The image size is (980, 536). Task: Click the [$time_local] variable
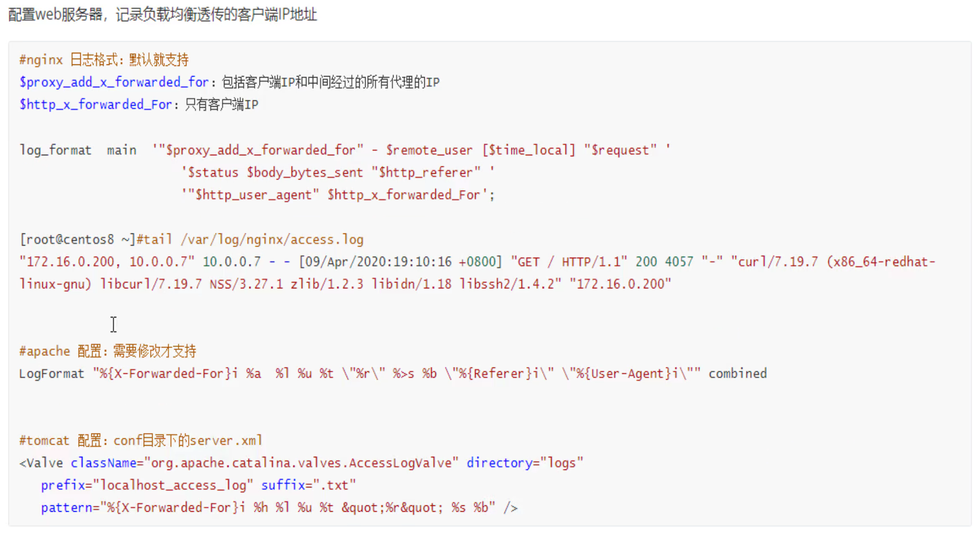528,151
